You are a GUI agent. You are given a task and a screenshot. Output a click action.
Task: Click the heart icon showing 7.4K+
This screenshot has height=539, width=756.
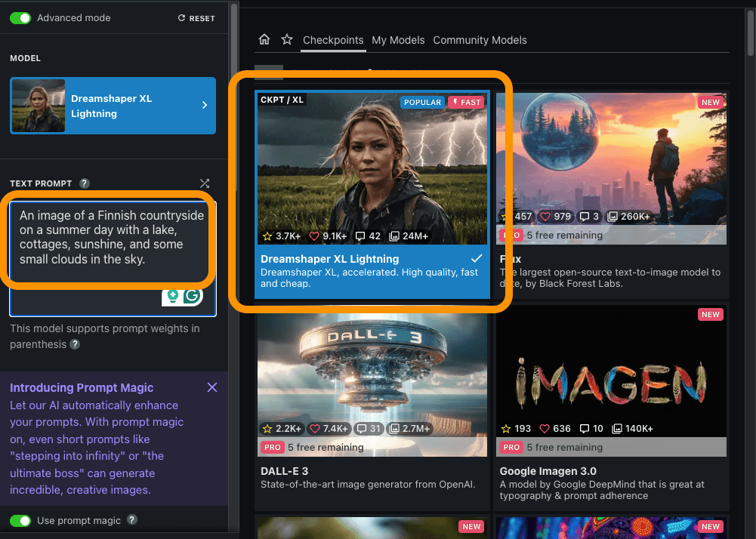[x=315, y=429]
